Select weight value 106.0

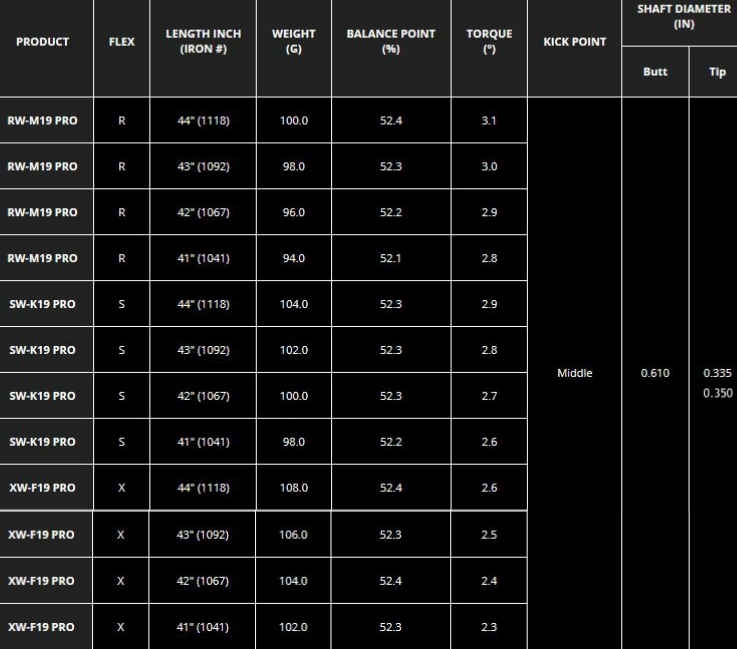coord(293,535)
